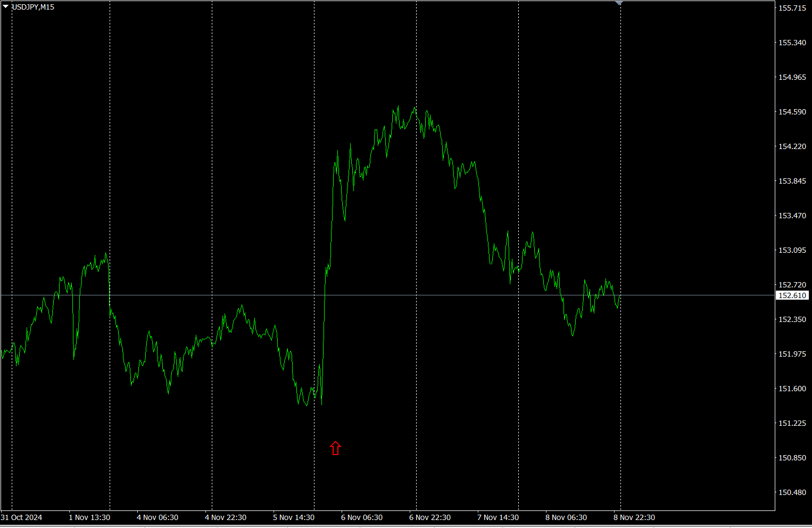The image size is (812, 528).
Task: Select the 7 Nov 14:30 time label
Action: click(x=498, y=517)
